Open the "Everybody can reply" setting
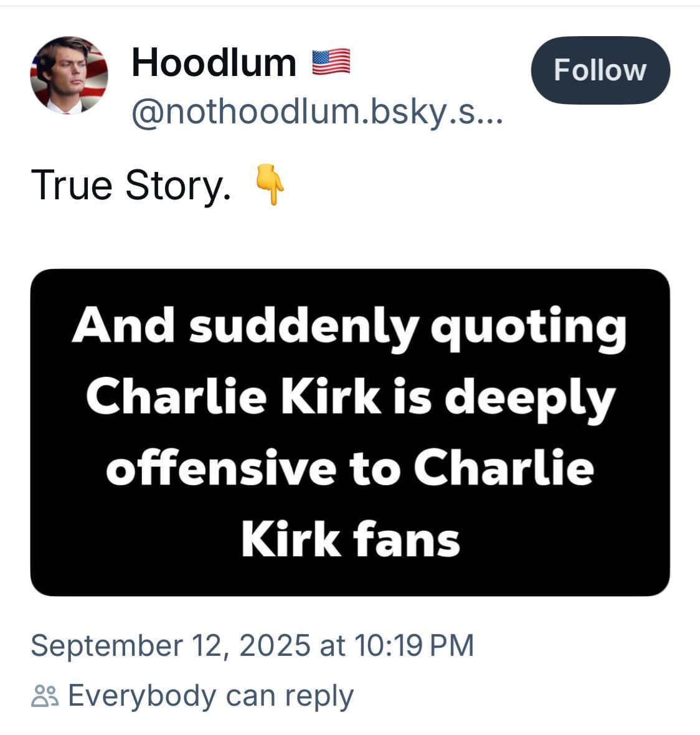Viewport: 700px width, 735px height. click(192, 696)
